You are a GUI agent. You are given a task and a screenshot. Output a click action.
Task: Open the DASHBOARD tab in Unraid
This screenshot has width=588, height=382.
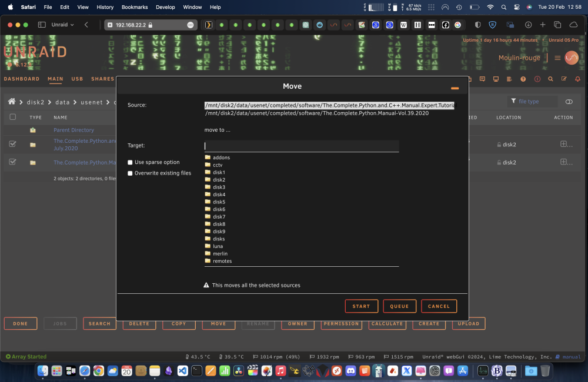pyautogui.click(x=21, y=79)
